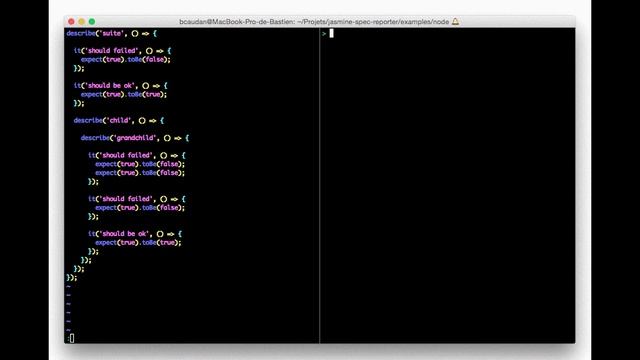
Task: Minimize the terminal with the yellow button
Action: [82, 22]
